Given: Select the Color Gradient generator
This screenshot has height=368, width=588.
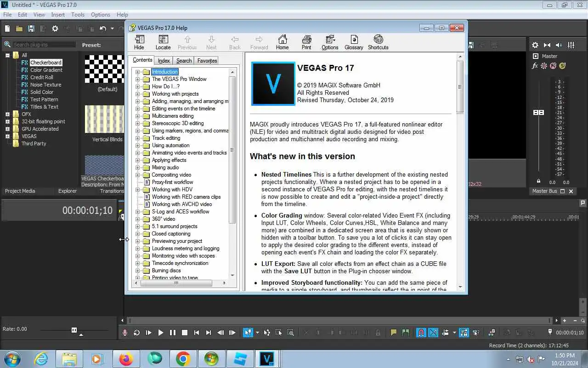Looking at the screenshot, I should 46,70.
